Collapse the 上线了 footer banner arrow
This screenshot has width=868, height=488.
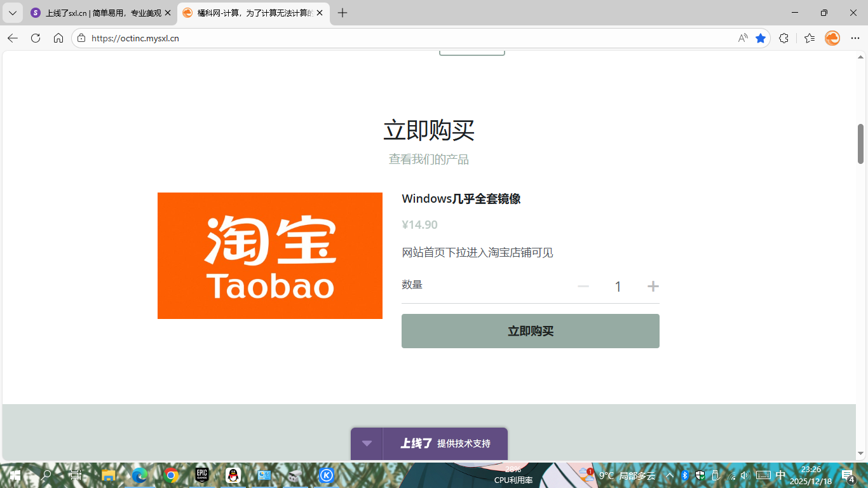(x=367, y=444)
